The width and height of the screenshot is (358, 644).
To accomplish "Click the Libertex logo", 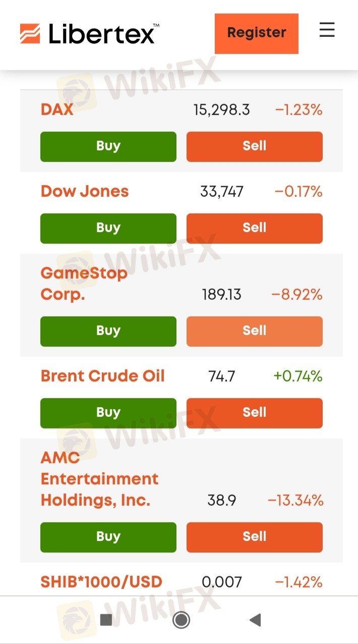I will (89, 33).
